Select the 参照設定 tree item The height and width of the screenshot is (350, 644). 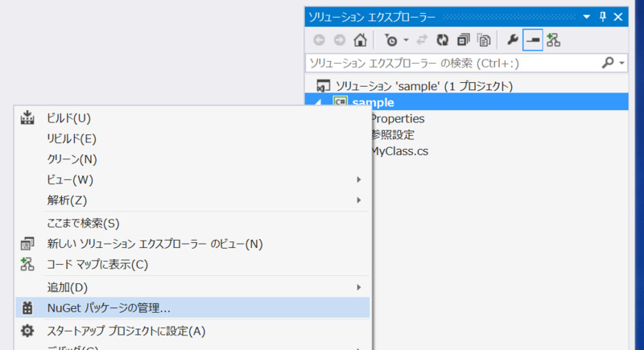393,134
